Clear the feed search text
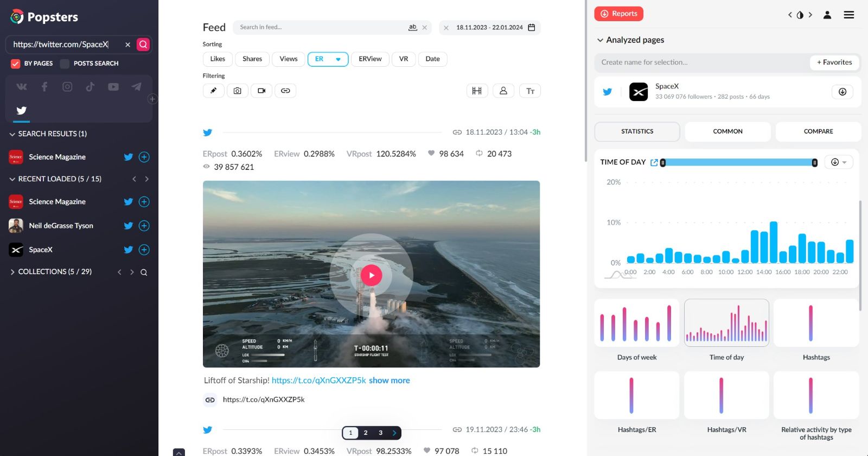Screen dimensions: 868x456 425,28
